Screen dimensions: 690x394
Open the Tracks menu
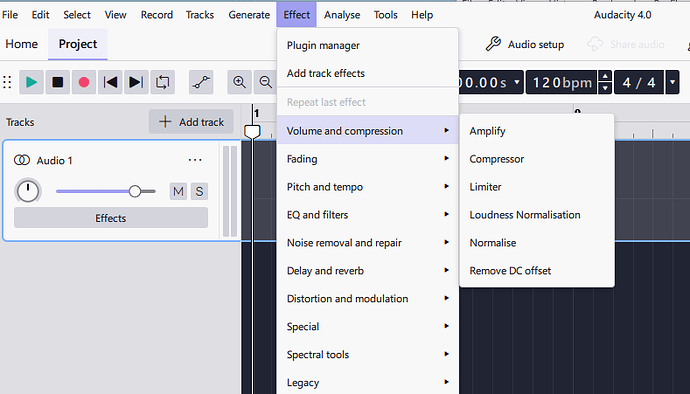(200, 15)
